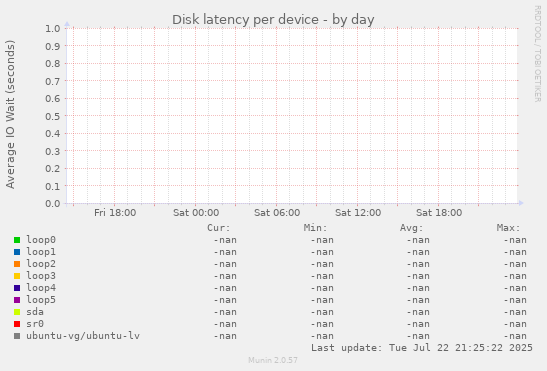Click the 'Max:' column header
The height and width of the screenshot is (371, 547).
pos(509,228)
